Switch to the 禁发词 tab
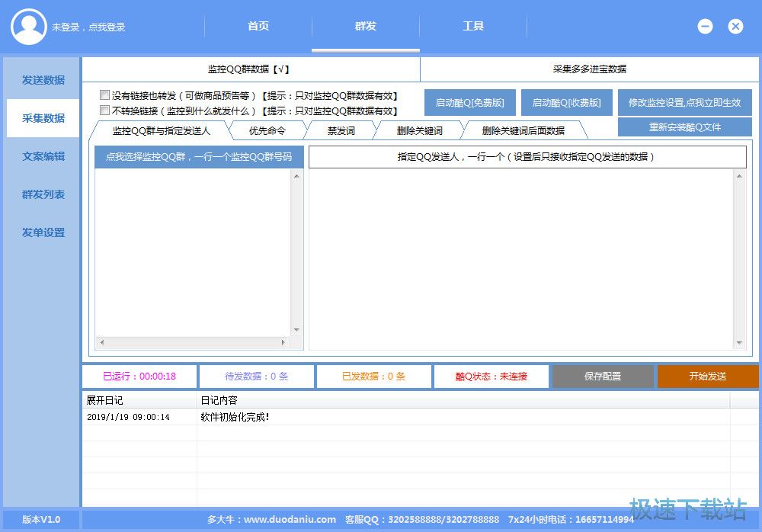The height and width of the screenshot is (532, 762). pos(341,130)
